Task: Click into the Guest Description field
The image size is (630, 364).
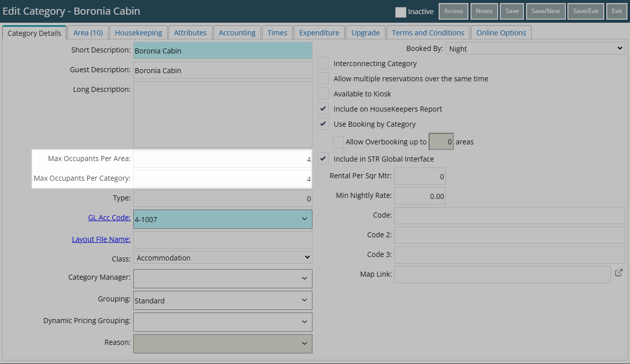Action: [x=223, y=70]
